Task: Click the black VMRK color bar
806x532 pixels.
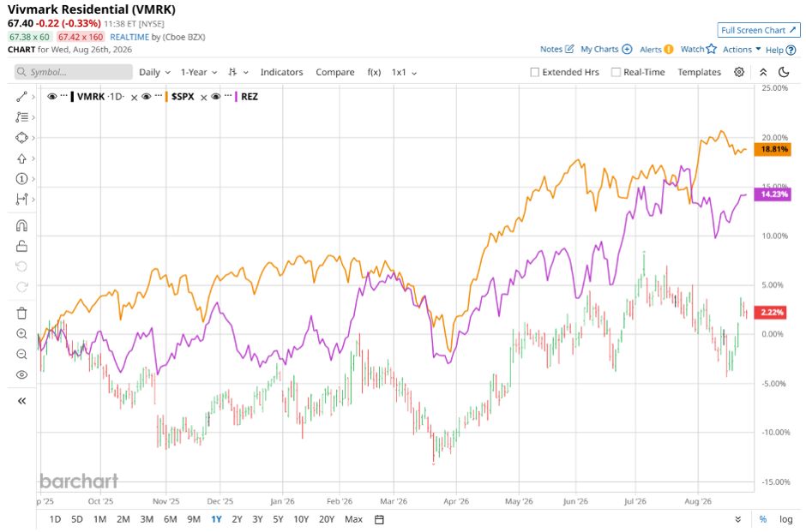Action: 72,97
